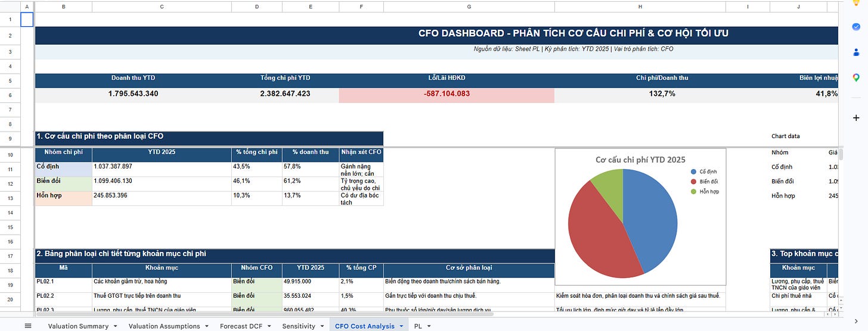Click the select-all corner box above row 1
The width and height of the screenshot is (868, 331).
[10, 6]
